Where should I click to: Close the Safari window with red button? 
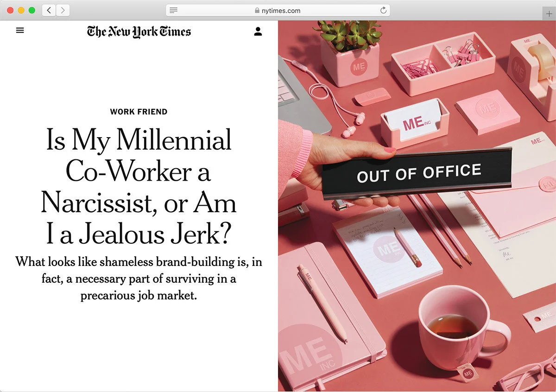point(11,10)
